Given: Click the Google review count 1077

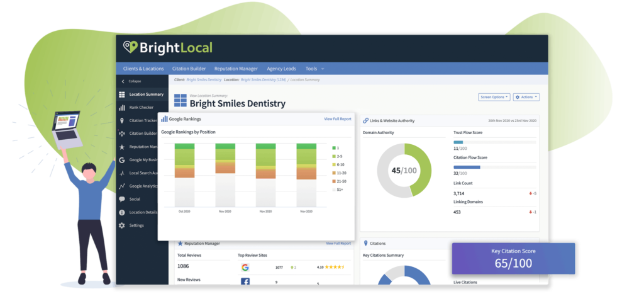Looking at the screenshot, I should pyautogui.click(x=279, y=267).
